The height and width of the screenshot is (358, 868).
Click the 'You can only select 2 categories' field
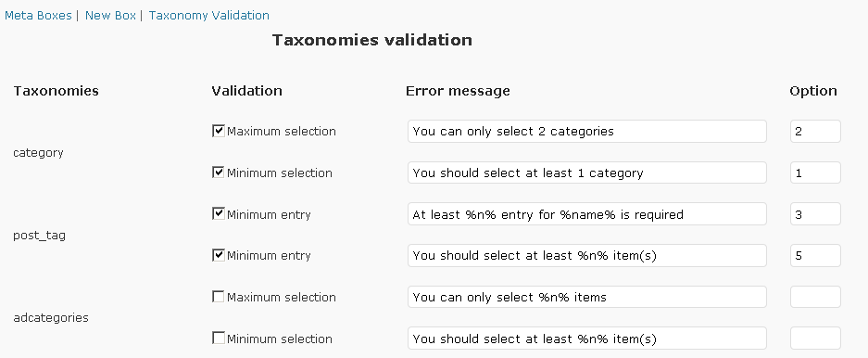coord(586,132)
